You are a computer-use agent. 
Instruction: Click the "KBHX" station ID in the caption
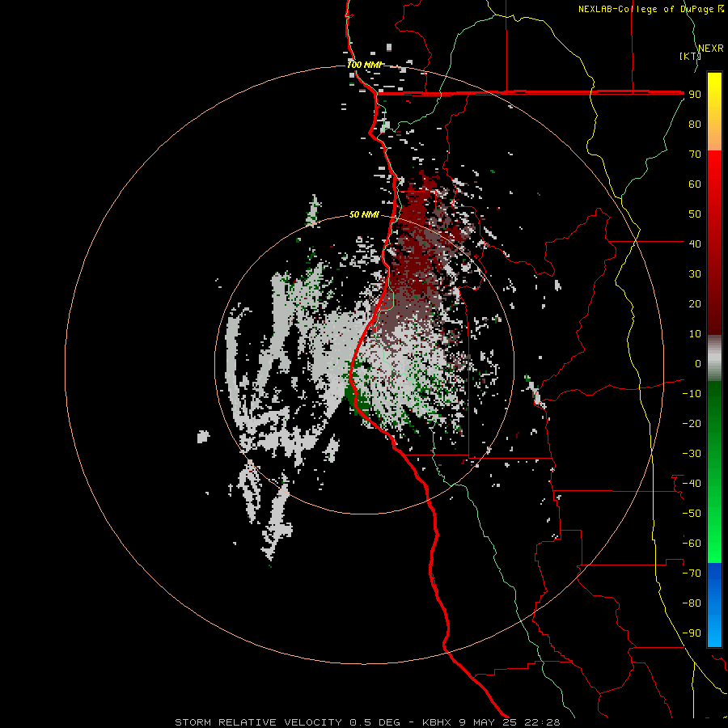(x=437, y=722)
